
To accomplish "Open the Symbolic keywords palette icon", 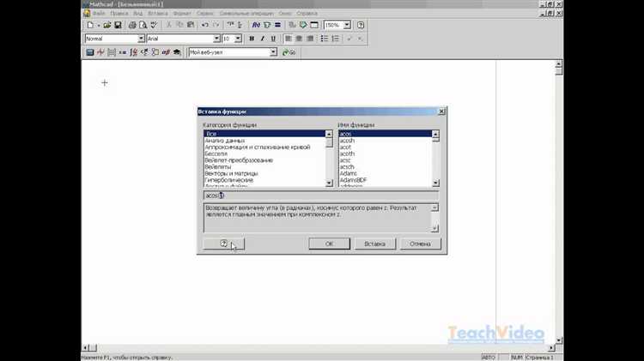I will [177, 52].
